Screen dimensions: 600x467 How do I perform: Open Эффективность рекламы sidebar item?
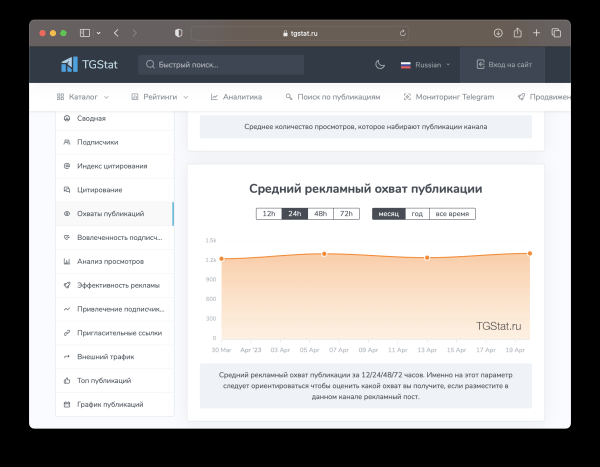(x=117, y=285)
